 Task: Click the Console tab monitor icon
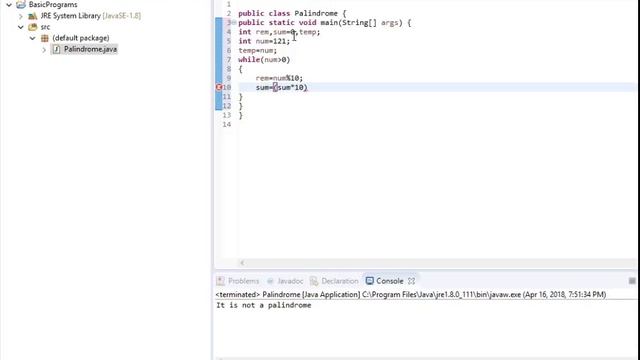pos(369,281)
